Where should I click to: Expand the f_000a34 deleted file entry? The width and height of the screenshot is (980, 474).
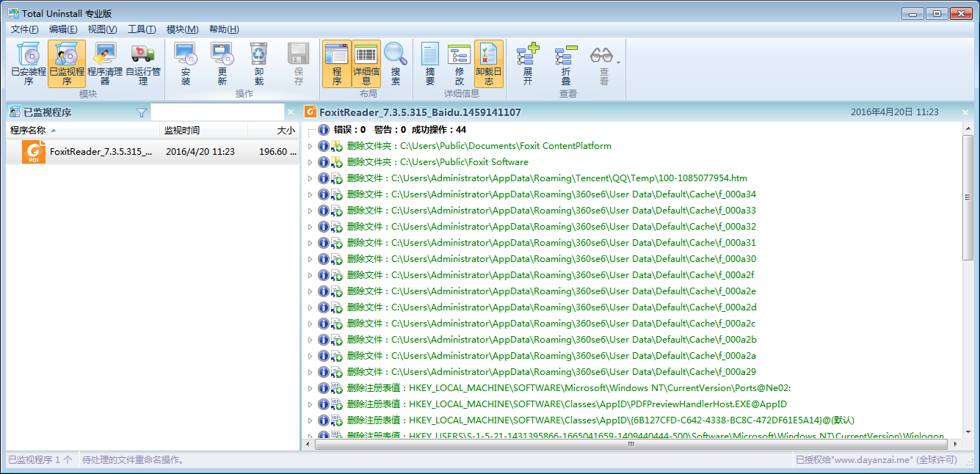pyautogui.click(x=310, y=194)
